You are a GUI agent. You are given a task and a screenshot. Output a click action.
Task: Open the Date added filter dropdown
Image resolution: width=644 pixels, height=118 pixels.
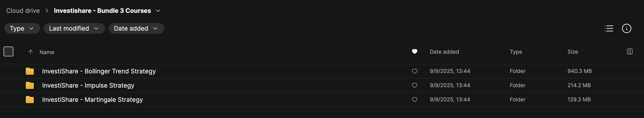(136, 28)
